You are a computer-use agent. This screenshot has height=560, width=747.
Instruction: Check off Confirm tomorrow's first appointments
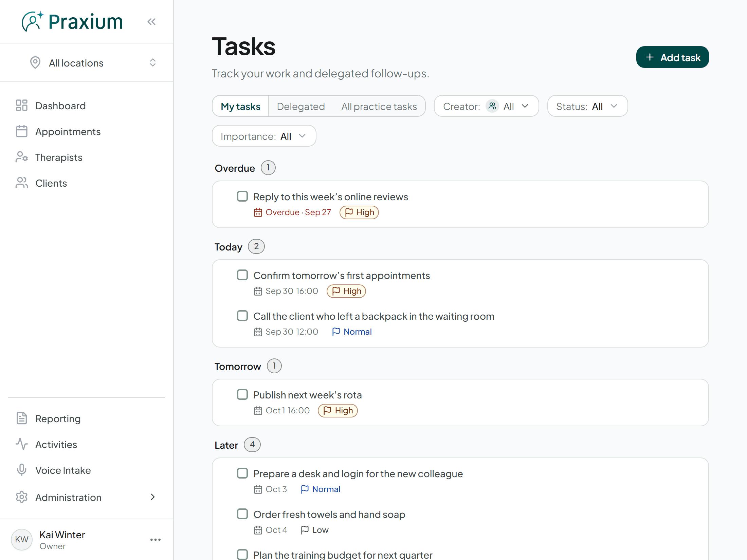(x=242, y=275)
